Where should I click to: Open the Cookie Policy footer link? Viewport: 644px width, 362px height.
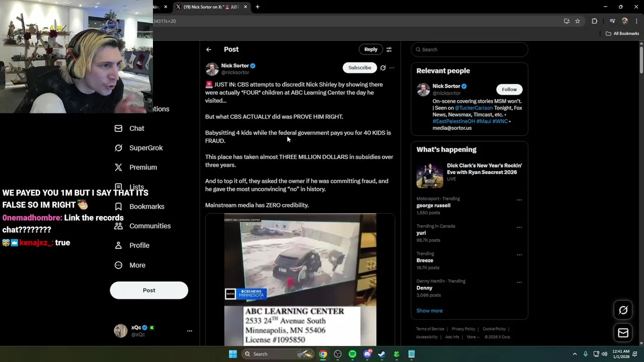pos(494,329)
